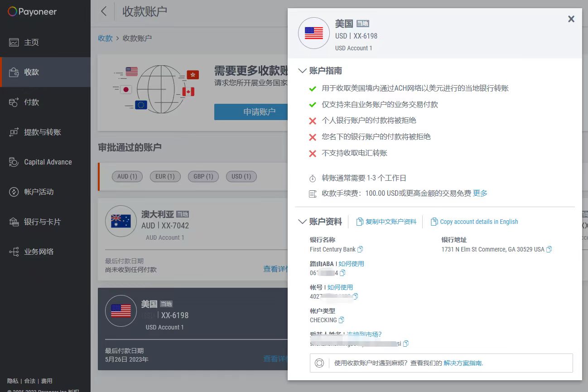Click the US flag in the details panel

tap(314, 33)
